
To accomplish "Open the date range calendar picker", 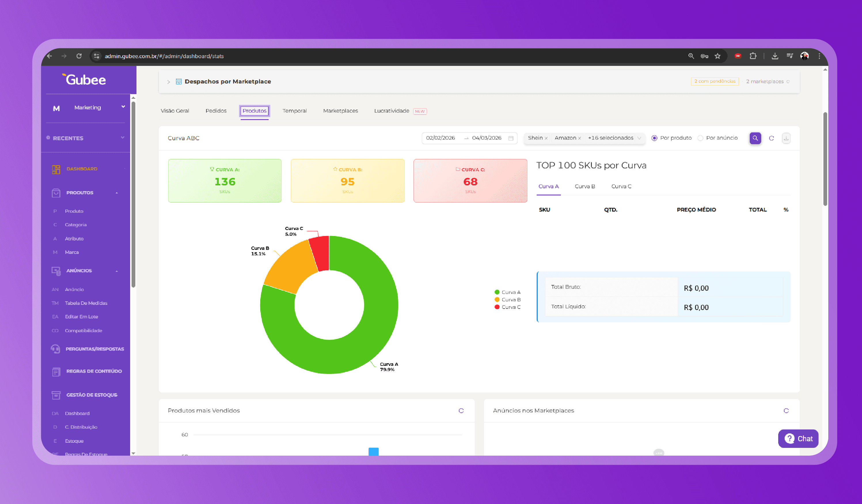I will click(x=511, y=138).
